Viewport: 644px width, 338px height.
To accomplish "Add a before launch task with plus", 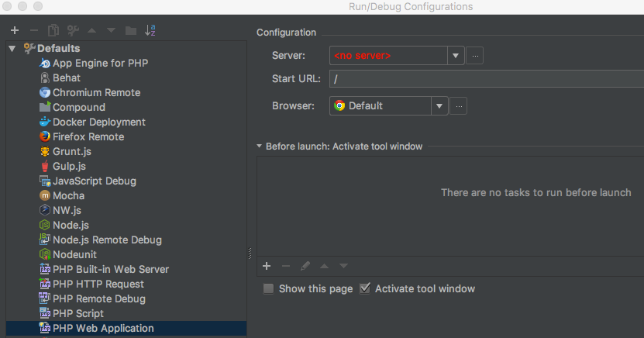I will pyautogui.click(x=267, y=266).
